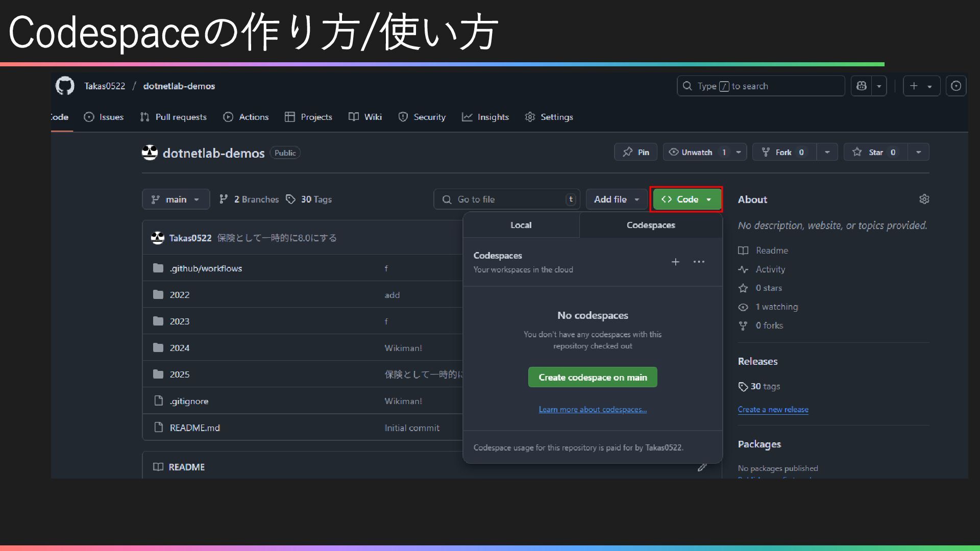This screenshot has width=980, height=551.
Task: Toggle the green Code dropdown button
Action: (687, 199)
